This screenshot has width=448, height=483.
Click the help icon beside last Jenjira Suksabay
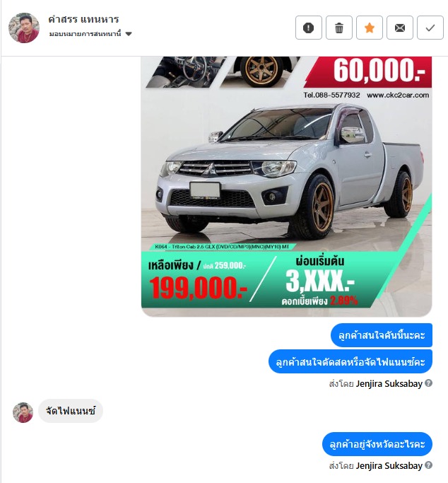(429, 465)
